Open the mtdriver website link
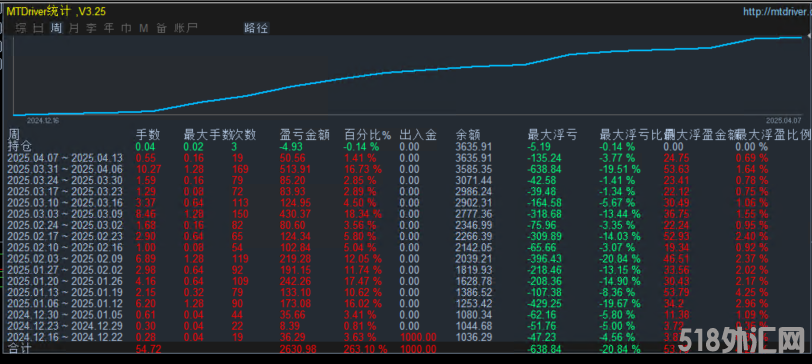 (777, 11)
